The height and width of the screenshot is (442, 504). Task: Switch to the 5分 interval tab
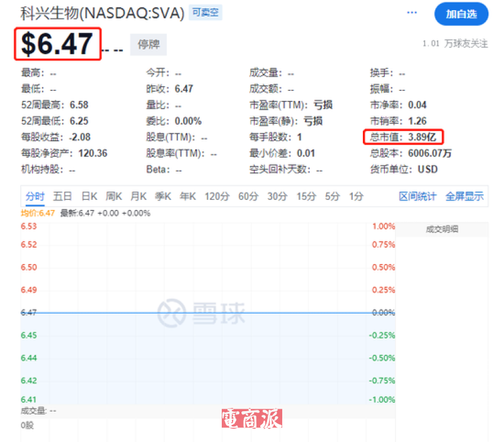click(332, 196)
